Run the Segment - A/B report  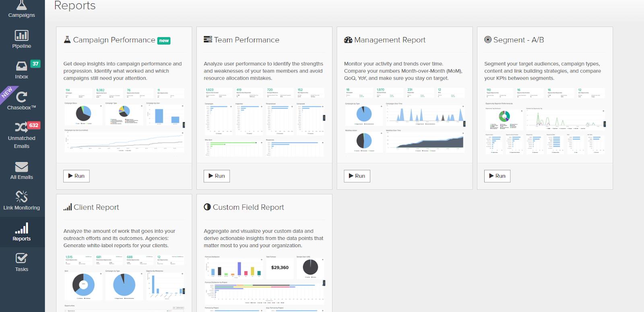[x=497, y=176]
